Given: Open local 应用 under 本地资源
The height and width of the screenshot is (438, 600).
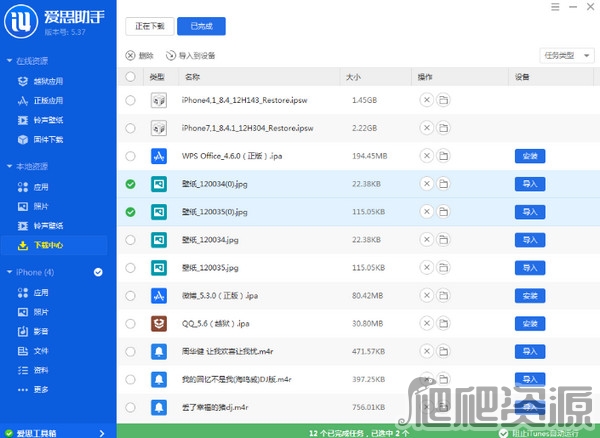Looking at the screenshot, I should (33, 187).
